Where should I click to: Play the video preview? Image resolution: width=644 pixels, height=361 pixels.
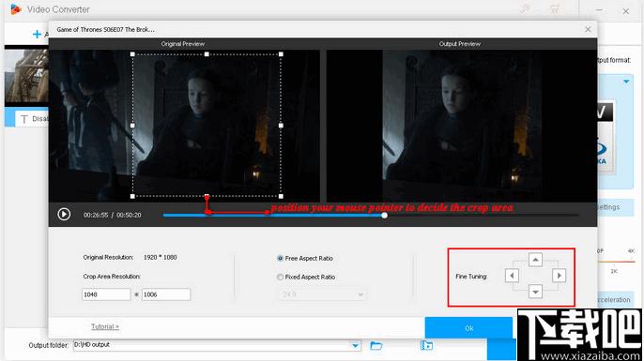(64, 214)
